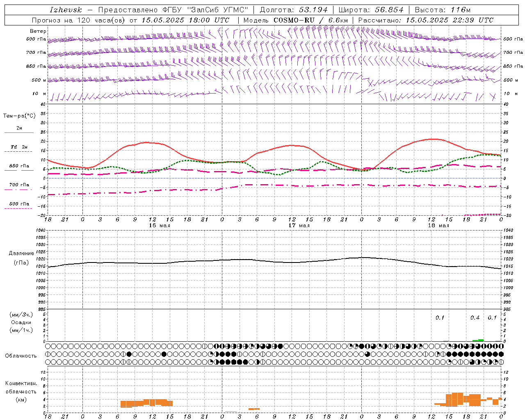
Task: Click the green precipitation bar below 0.4
Action: (x=478, y=340)
